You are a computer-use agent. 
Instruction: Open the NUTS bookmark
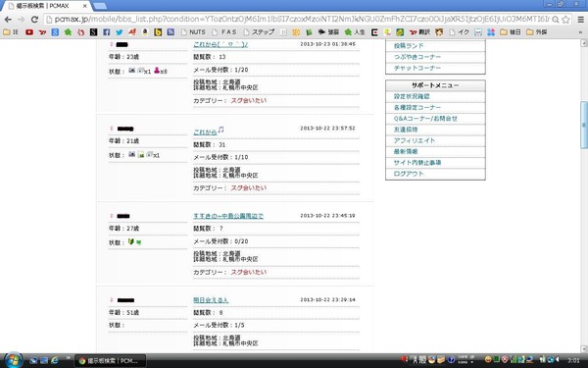coord(193,32)
